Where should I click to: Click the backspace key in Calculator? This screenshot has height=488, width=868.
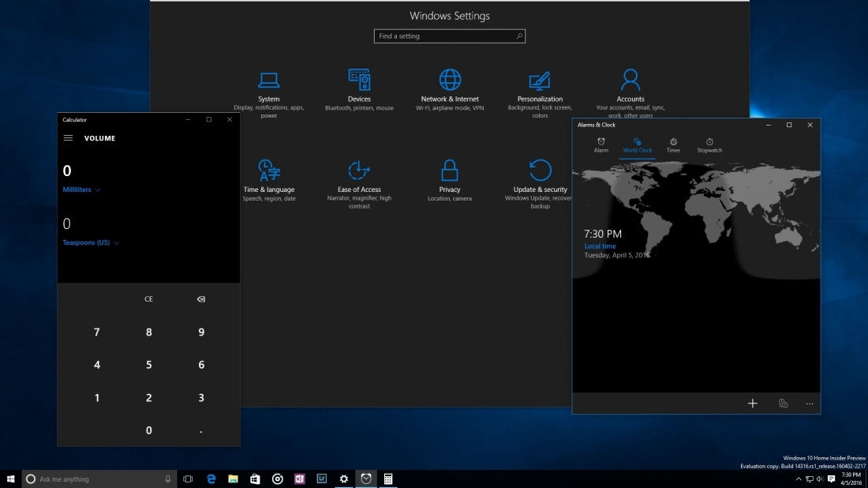[x=201, y=299]
